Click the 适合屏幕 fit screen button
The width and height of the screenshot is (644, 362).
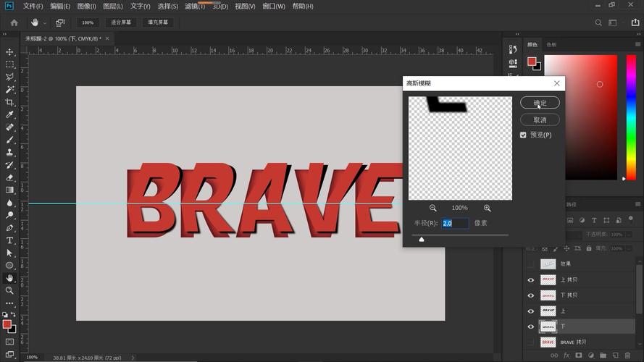(121, 22)
